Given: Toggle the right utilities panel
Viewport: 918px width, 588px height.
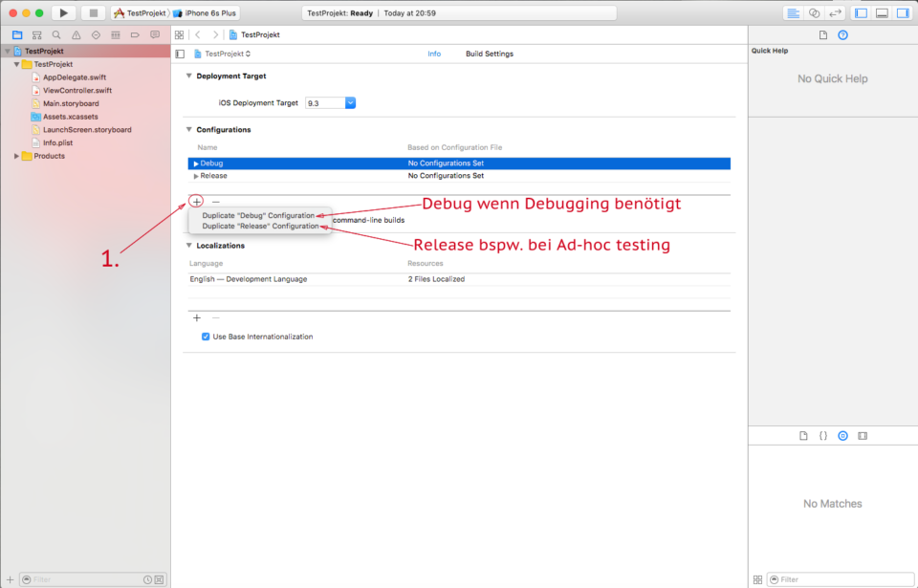Looking at the screenshot, I should pyautogui.click(x=902, y=12).
